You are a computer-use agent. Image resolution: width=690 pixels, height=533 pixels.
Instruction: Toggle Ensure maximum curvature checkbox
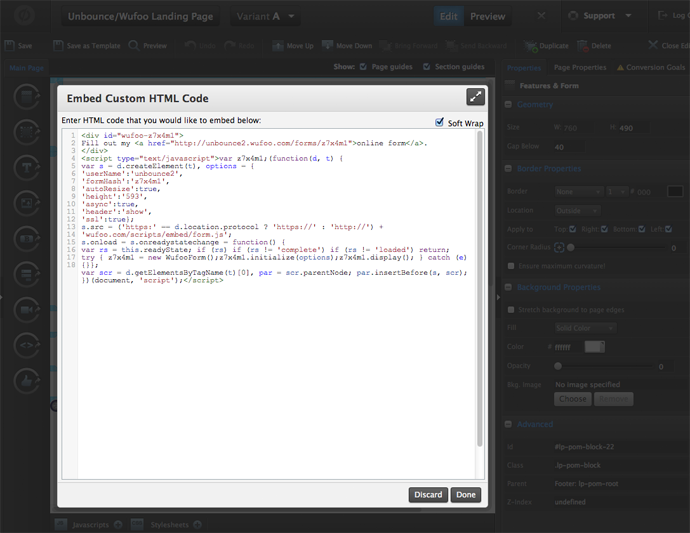coord(511,266)
